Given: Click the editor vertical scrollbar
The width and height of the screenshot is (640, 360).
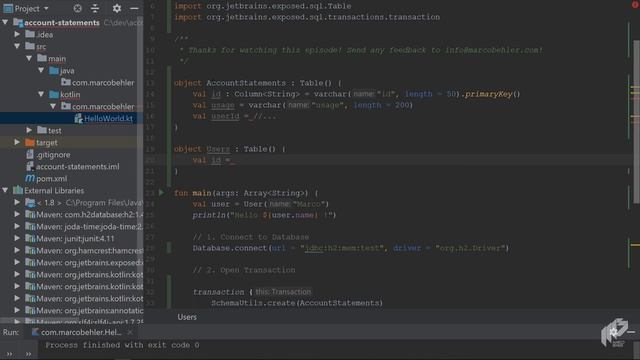Looking at the screenshot, I should pyautogui.click(x=636, y=121).
